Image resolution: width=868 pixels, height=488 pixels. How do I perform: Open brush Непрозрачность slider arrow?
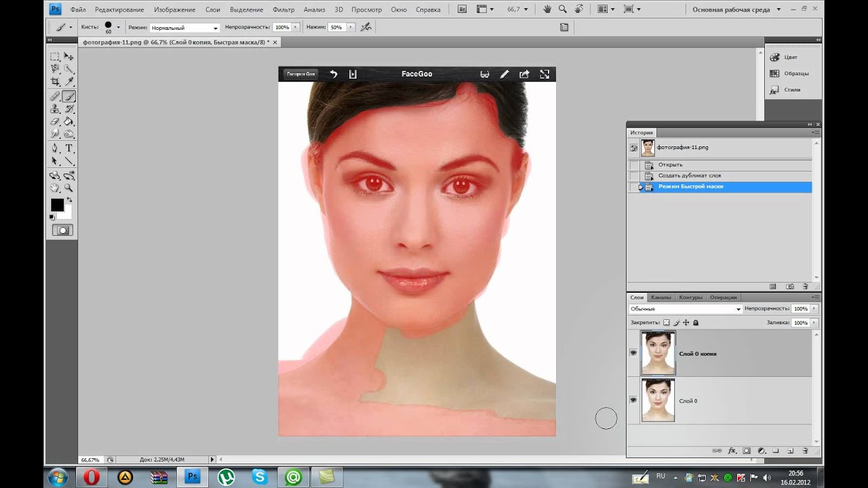point(296,27)
